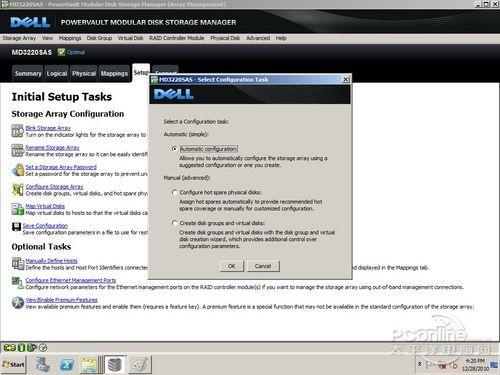This screenshot has height=375, width=500.
Task: Click the MD3220SAS array name label
Action: (32, 52)
